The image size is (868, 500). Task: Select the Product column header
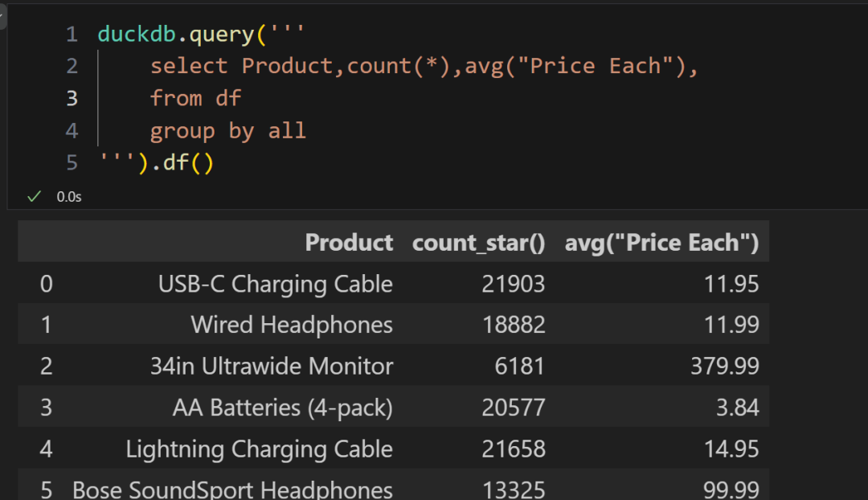click(349, 243)
